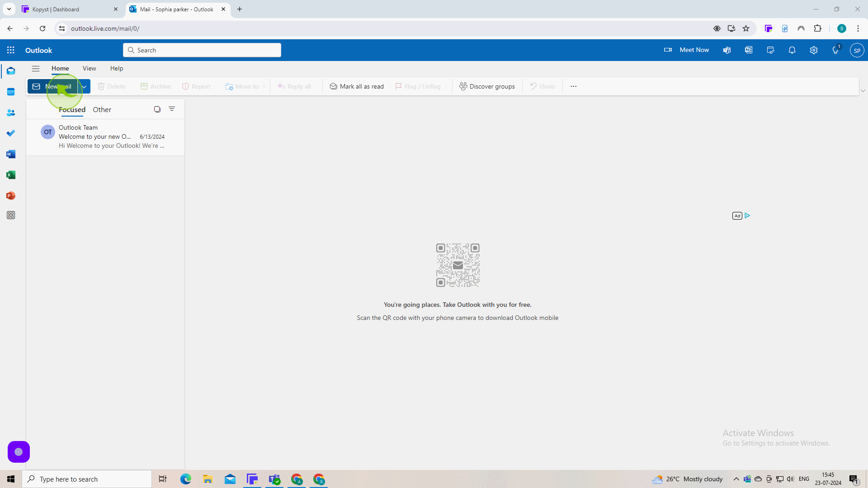Screen dimensions: 868x488
Task: Select the Focused inbox tab
Action: 72,109
